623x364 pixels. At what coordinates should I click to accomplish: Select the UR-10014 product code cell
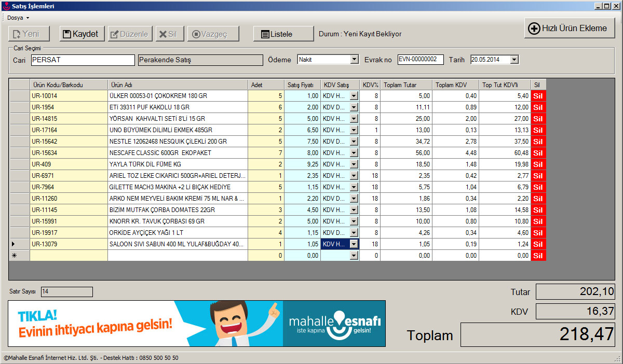[69, 96]
